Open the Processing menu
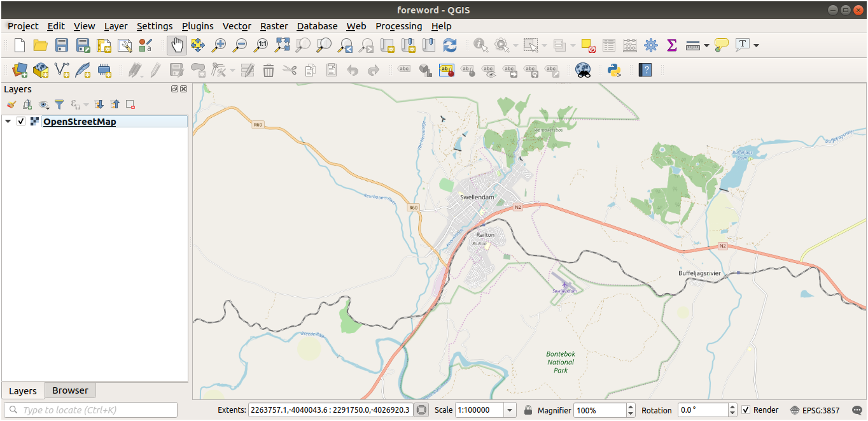Screen dimensions: 868x421 click(399, 26)
